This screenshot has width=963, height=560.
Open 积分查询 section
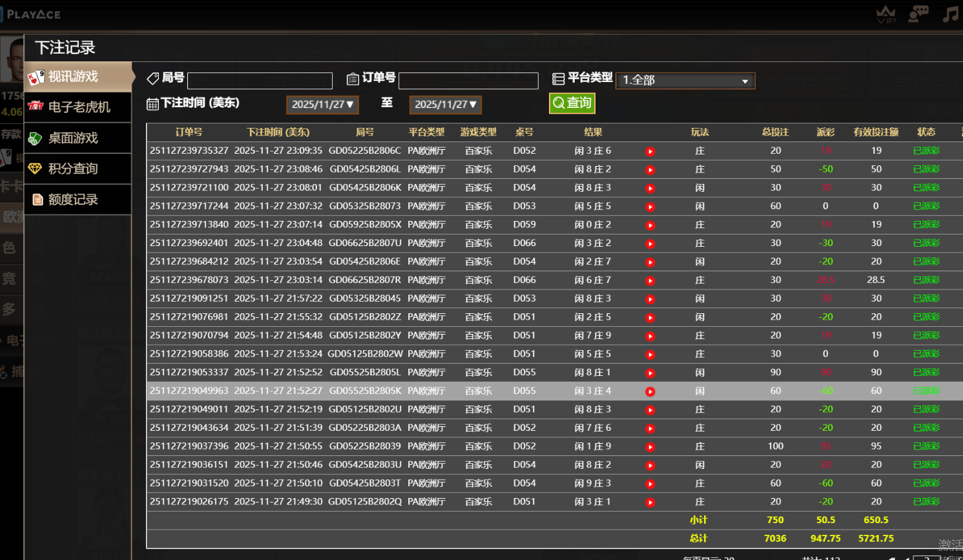tap(78, 169)
